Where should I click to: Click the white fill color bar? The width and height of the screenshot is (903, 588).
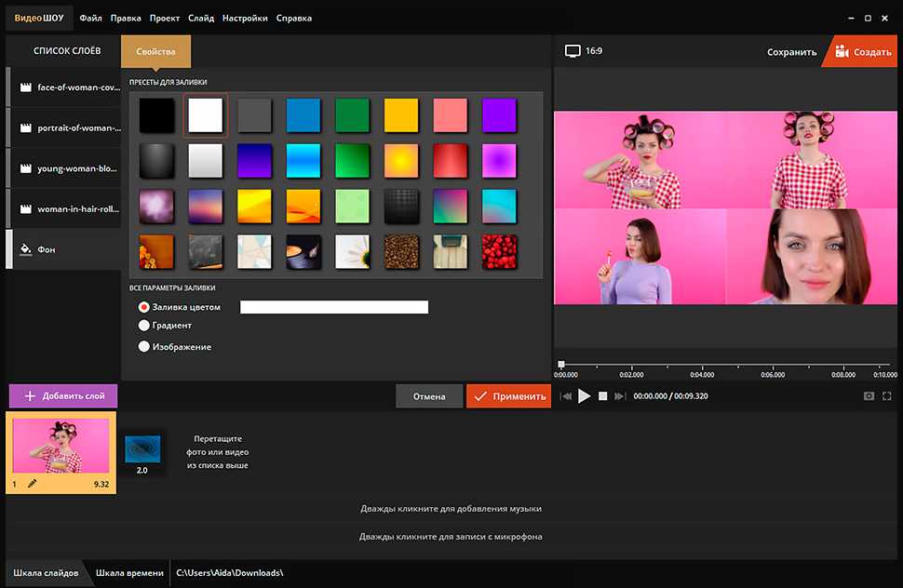tap(333, 307)
